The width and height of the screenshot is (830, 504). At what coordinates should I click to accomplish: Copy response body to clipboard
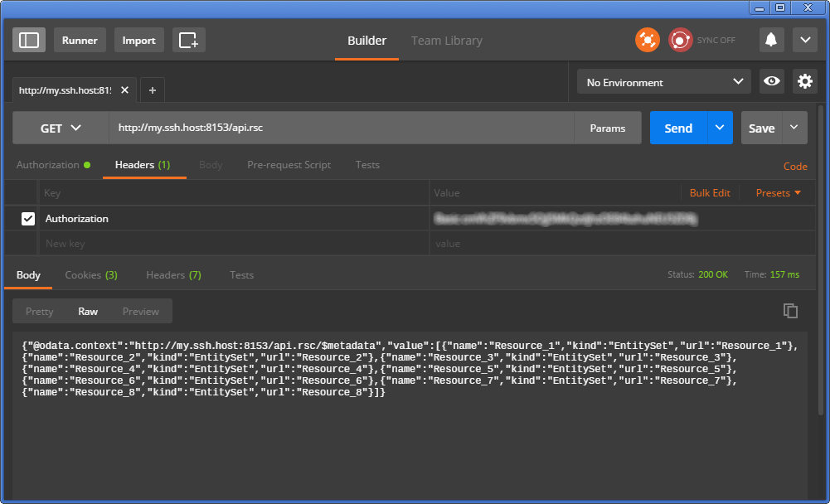tap(790, 311)
